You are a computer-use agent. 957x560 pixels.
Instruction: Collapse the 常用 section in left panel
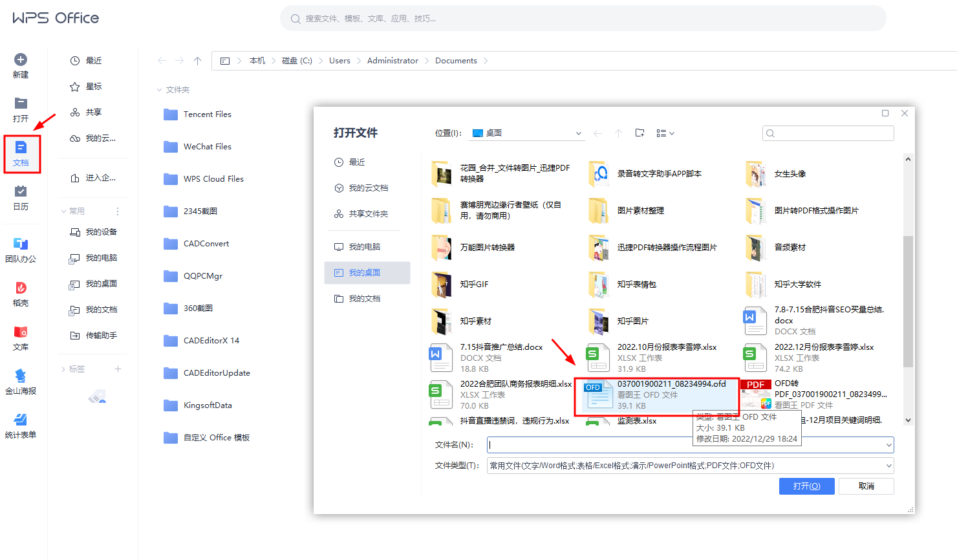(x=67, y=211)
